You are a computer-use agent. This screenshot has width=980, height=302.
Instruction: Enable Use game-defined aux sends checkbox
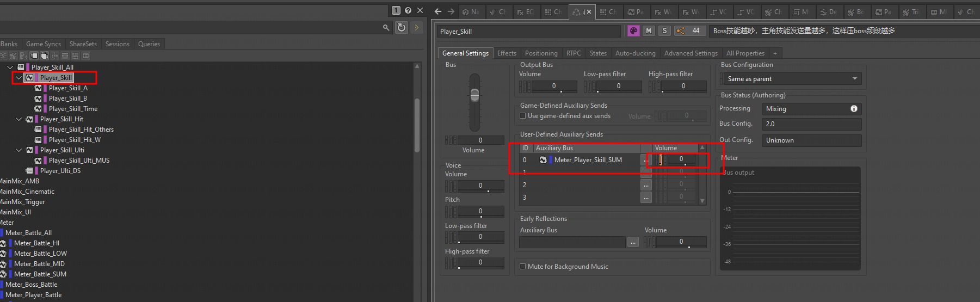click(523, 116)
